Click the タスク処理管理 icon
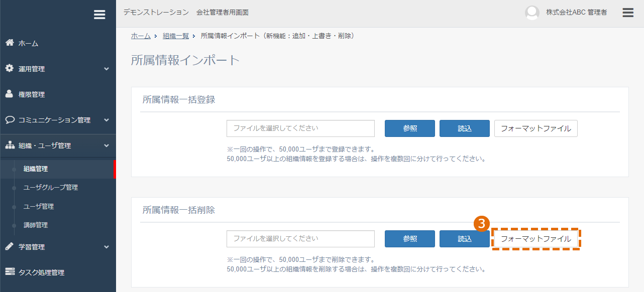This screenshot has width=644, height=292. tap(10, 272)
